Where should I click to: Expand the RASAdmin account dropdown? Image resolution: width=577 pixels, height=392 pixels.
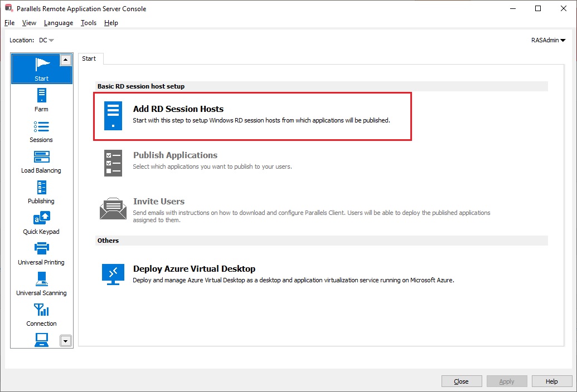[x=549, y=40]
